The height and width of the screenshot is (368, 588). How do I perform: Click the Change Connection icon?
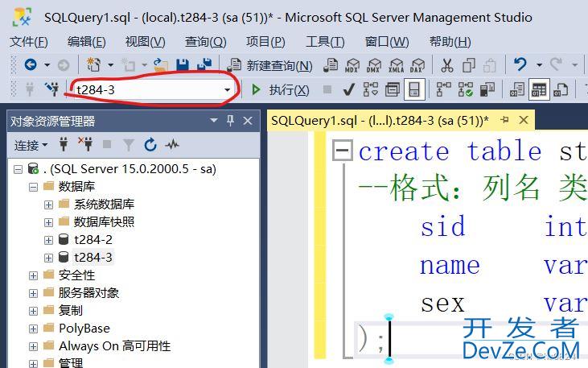(x=51, y=89)
